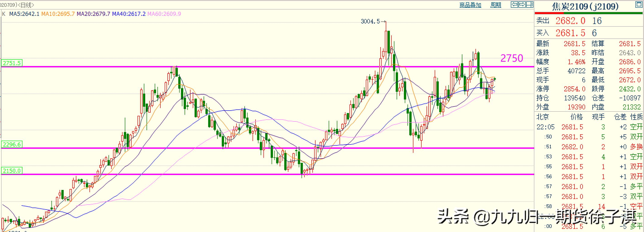This screenshot has height=232, width=644.
Task: Select the :57 tick row marked 多平
Action: click(x=589, y=187)
